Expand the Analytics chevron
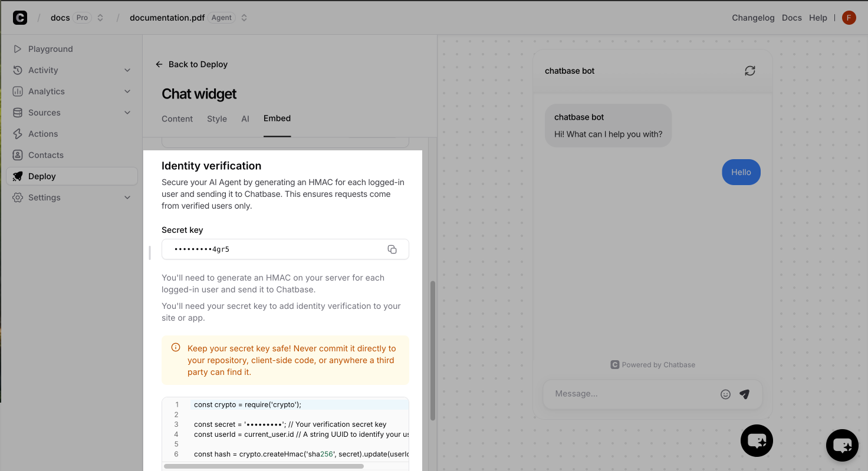 point(127,91)
